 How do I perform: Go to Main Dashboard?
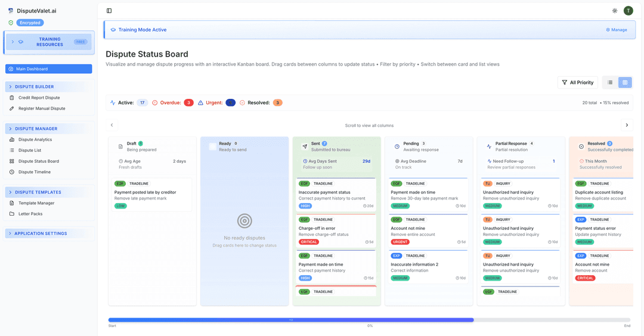point(49,69)
